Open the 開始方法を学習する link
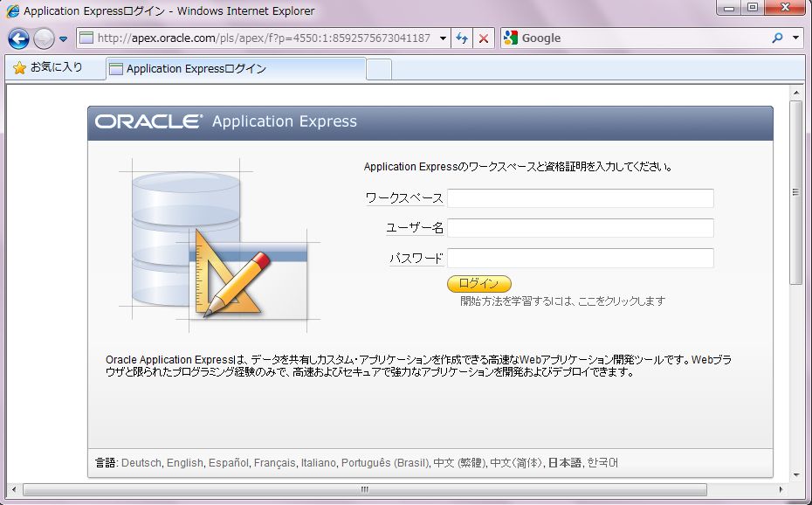This screenshot has height=505, width=812. (x=563, y=301)
